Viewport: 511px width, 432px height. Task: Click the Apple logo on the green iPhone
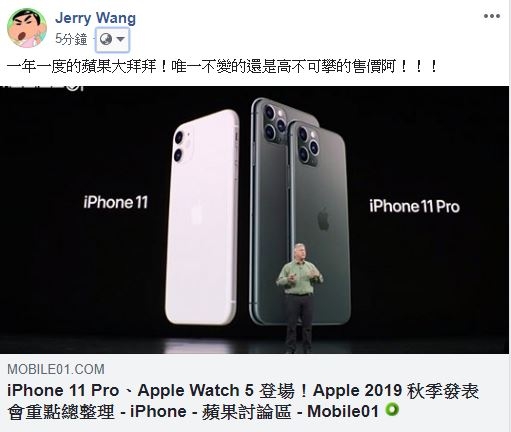323,218
